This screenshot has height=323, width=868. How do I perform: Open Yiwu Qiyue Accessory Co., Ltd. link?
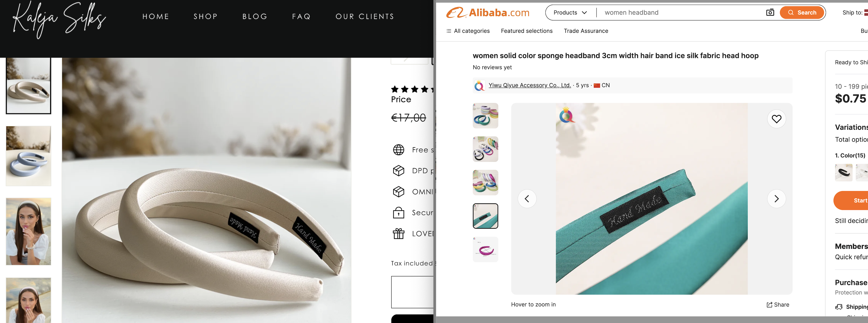tap(530, 85)
